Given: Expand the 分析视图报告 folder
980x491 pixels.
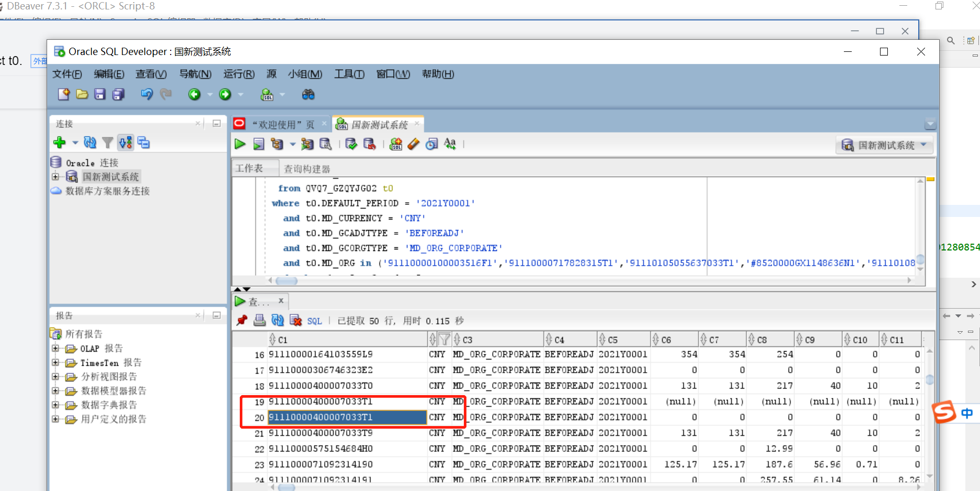Looking at the screenshot, I should point(55,376).
